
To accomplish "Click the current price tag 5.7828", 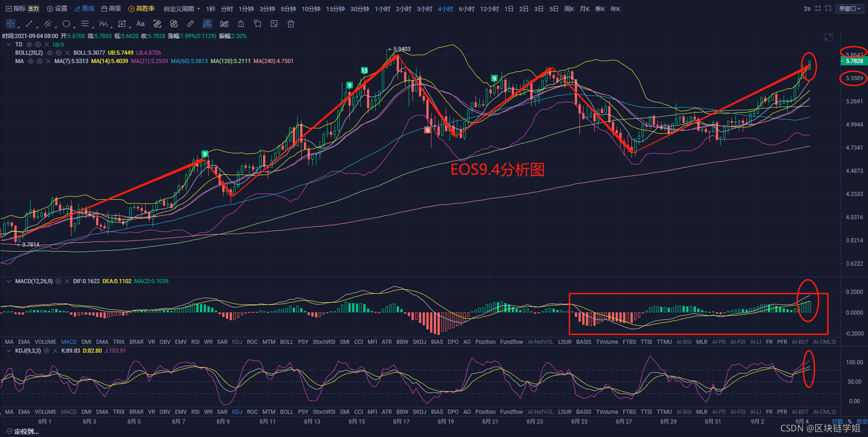I will point(854,61).
